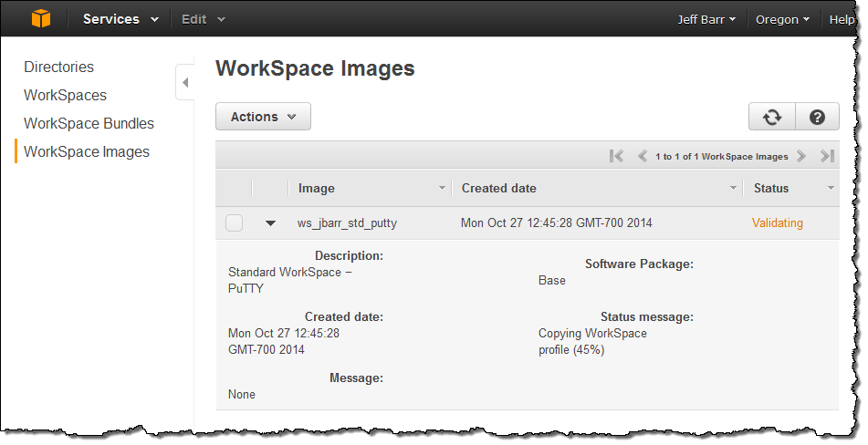Go to next page of images
This screenshot has width=868, height=445.
click(801, 156)
